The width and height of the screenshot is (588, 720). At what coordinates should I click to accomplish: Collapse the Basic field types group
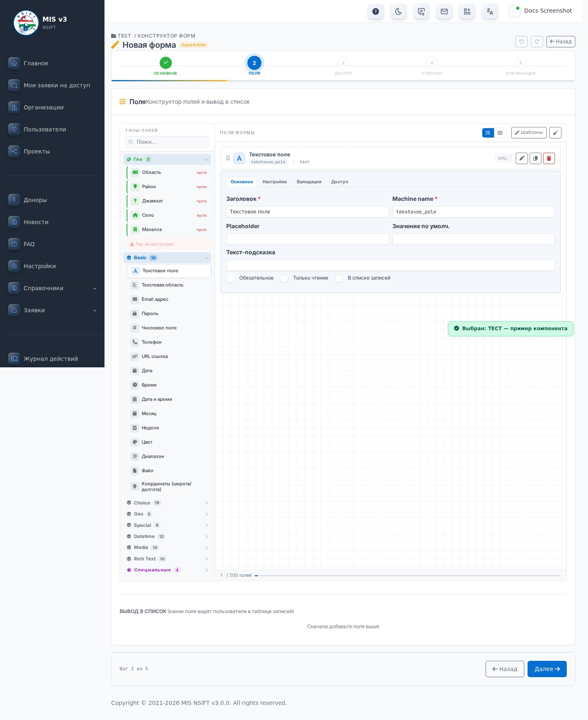(167, 258)
